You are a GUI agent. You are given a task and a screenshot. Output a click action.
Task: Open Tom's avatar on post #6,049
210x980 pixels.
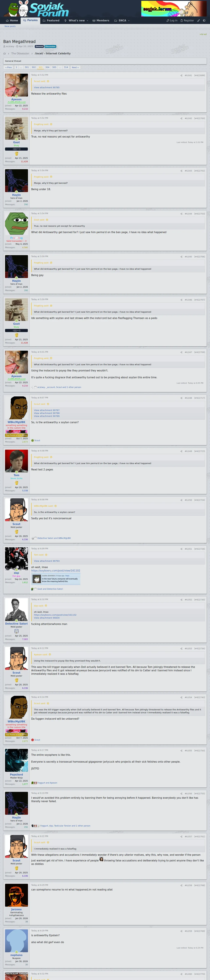pos(16,461)
